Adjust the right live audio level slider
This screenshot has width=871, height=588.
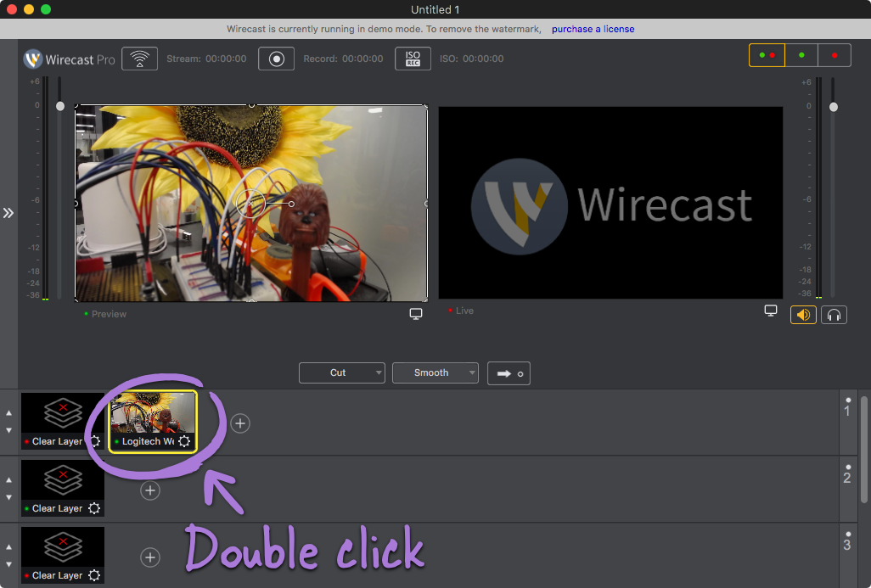pos(834,107)
